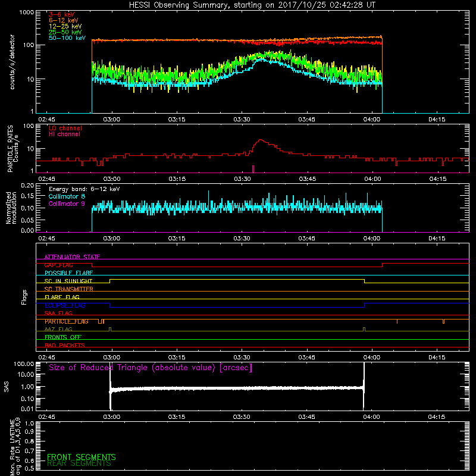Screen dimensions: 476x476
Task: Click the POSSIBLE_FLARE flag label
Action: tap(68, 273)
